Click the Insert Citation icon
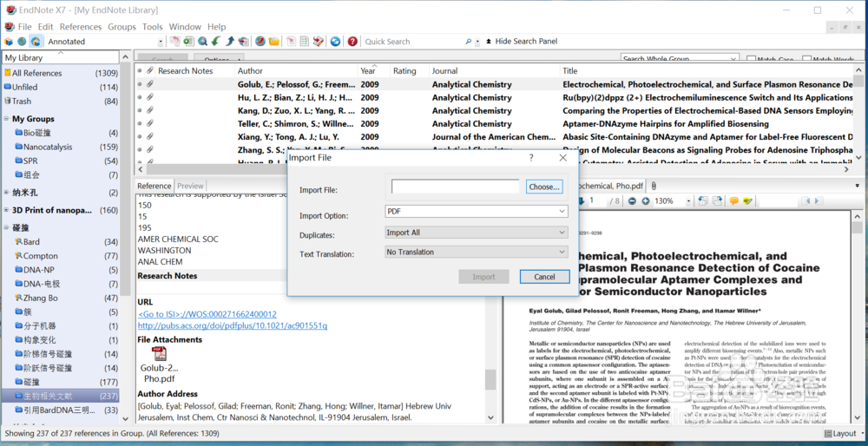This screenshot has width=868, height=446. 291,42
